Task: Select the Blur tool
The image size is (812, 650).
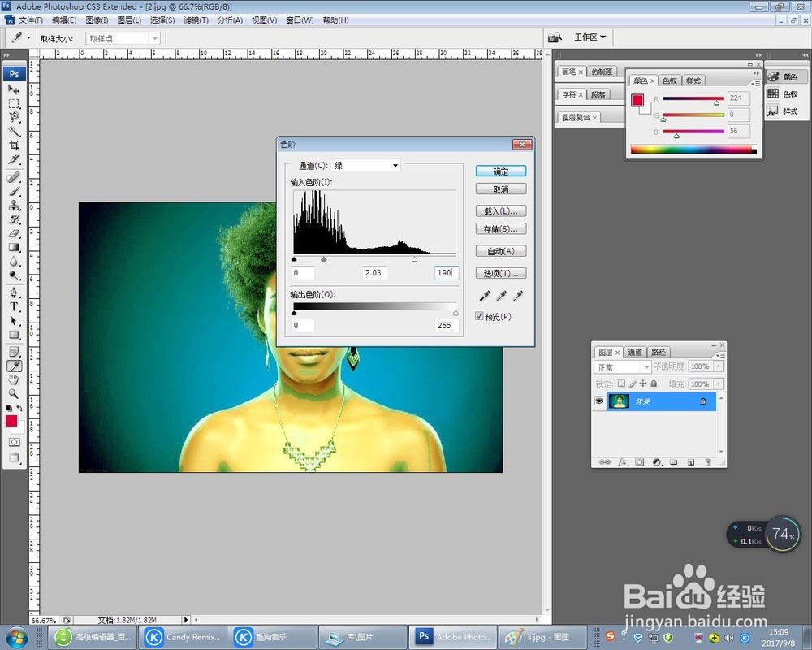Action: pyautogui.click(x=14, y=262)
